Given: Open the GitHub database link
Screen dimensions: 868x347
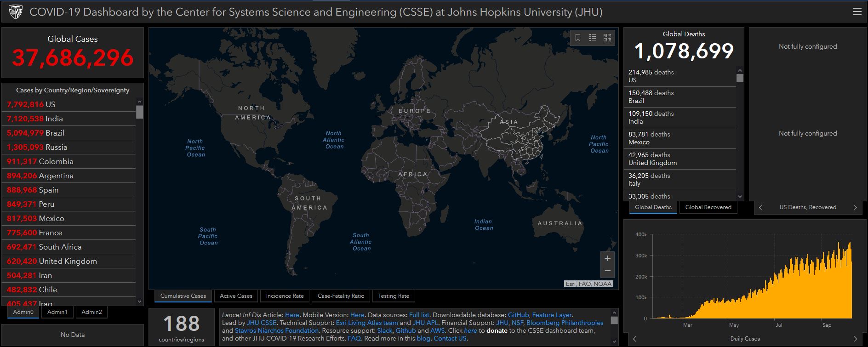Looking at the screenshot, I should (518, 315).
